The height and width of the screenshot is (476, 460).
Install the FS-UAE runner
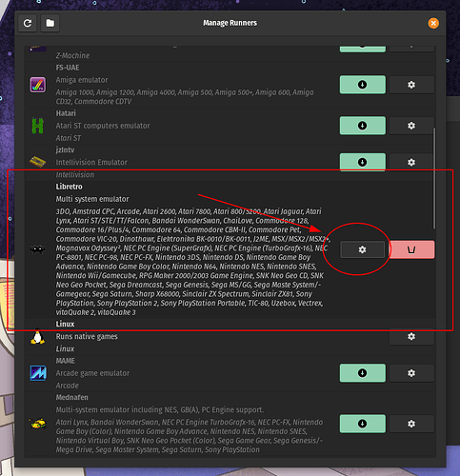coord(363,85)
